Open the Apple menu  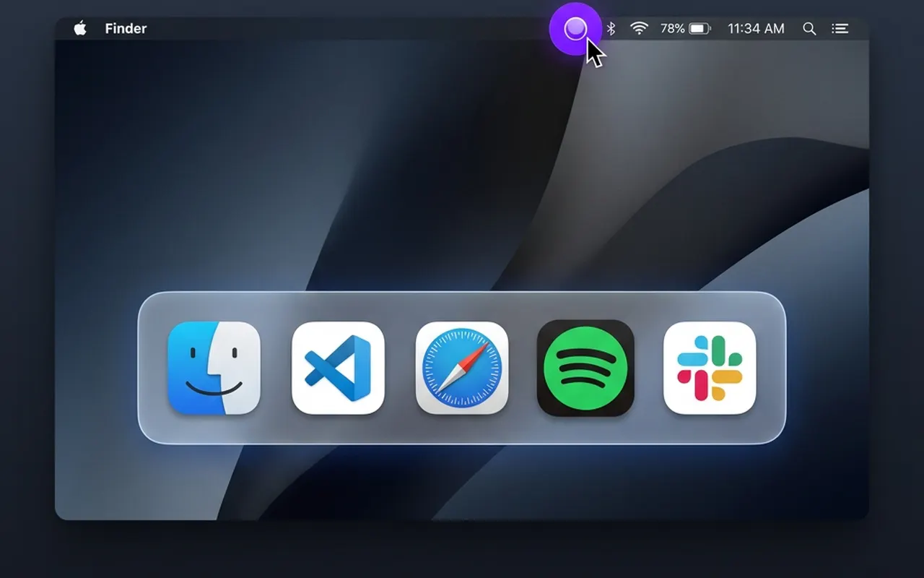pyautogui.click(x=80, y=28)
